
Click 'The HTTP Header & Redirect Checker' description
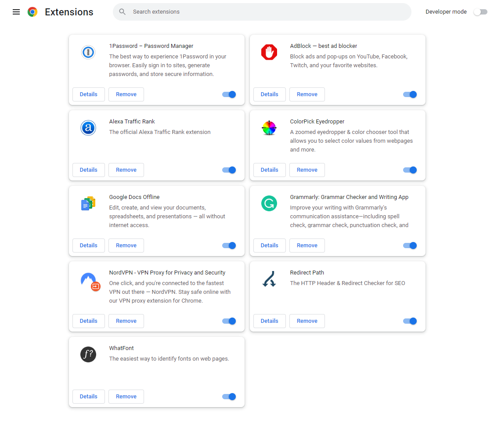347,283
